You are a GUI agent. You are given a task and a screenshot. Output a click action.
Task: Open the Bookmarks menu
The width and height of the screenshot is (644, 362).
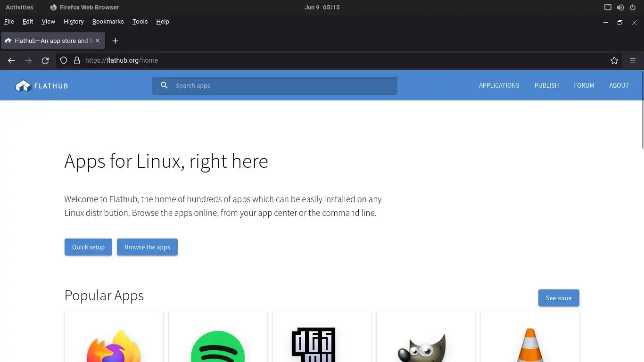[108, 22]
